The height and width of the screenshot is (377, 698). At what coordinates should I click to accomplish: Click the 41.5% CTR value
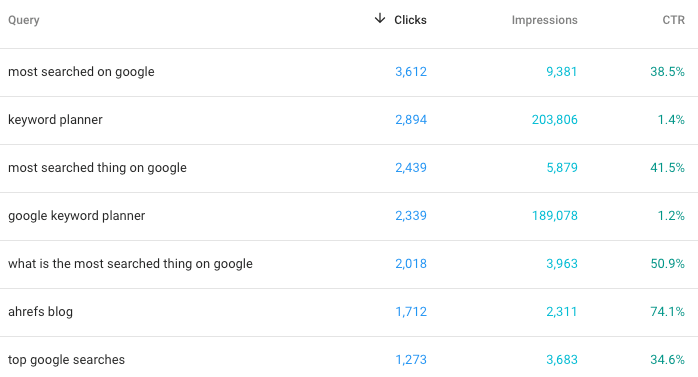point(667,168)
